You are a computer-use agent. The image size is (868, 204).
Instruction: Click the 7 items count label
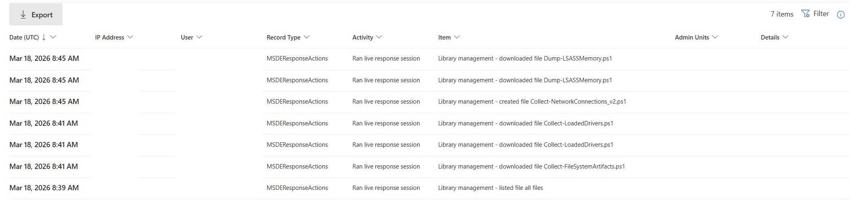(782, 14)
